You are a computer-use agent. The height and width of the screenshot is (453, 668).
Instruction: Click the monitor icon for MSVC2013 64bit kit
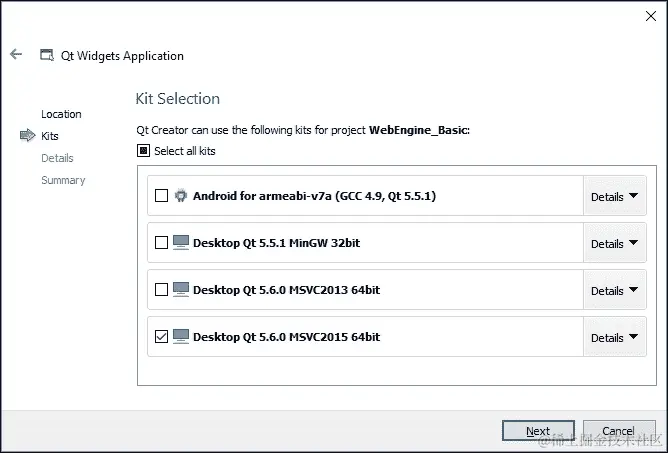click(181, 289)
